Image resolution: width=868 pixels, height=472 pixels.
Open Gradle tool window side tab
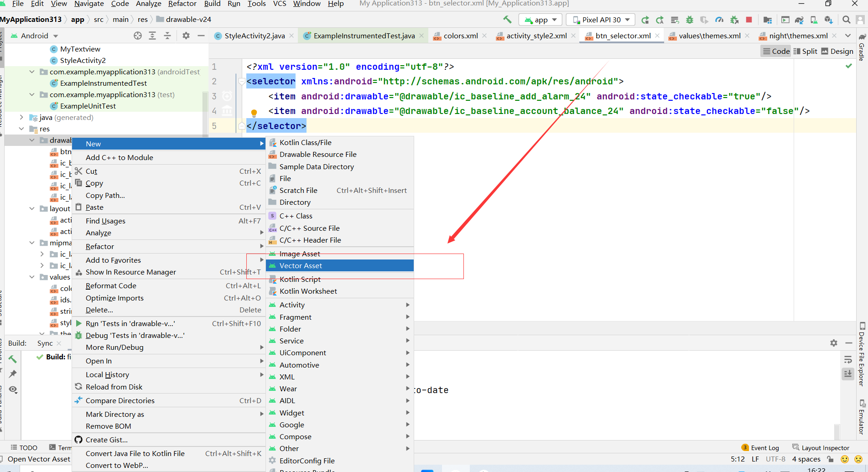(862, 47)
